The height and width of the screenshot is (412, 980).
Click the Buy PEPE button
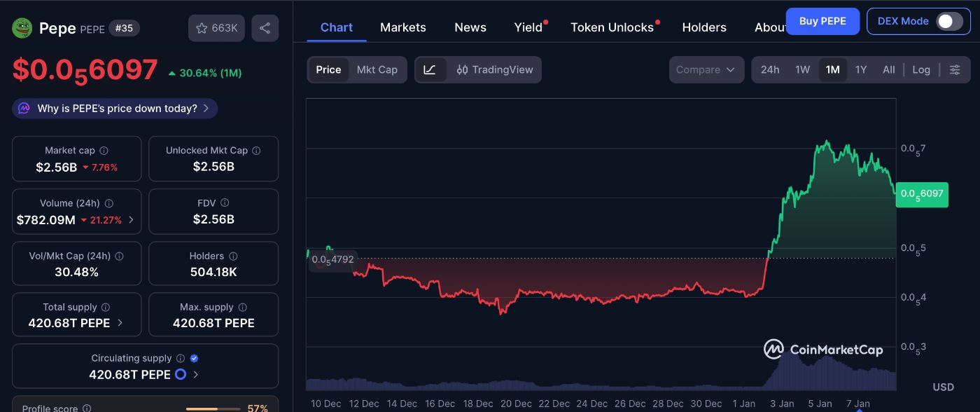click(x=822, y=21)
